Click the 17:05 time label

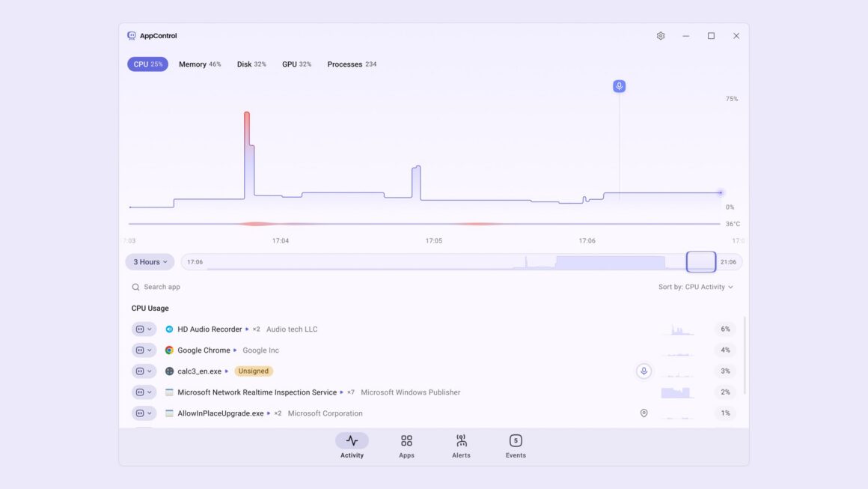click(x=434, y=241)
